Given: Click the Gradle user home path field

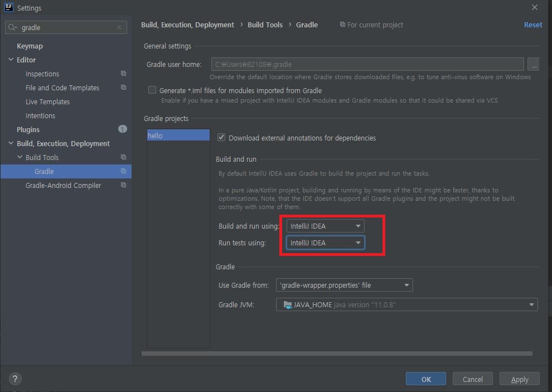Looking at the screenshot, I should [x=367, y=65].
